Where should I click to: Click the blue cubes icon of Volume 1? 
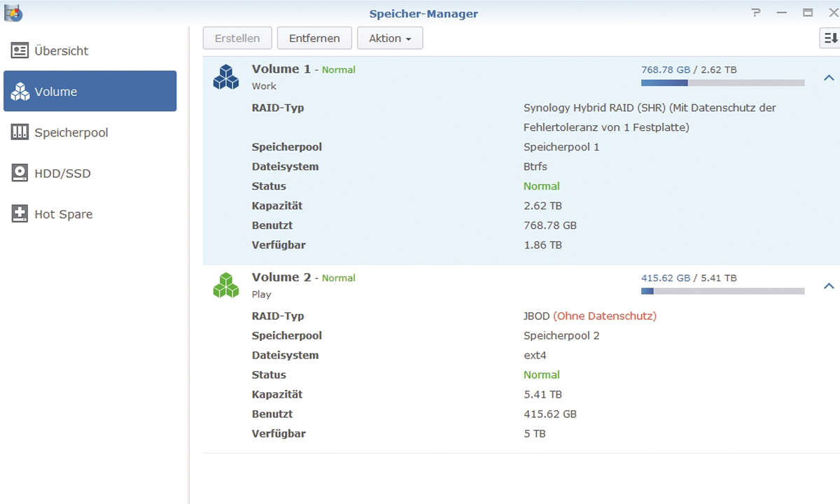(226, 77)
